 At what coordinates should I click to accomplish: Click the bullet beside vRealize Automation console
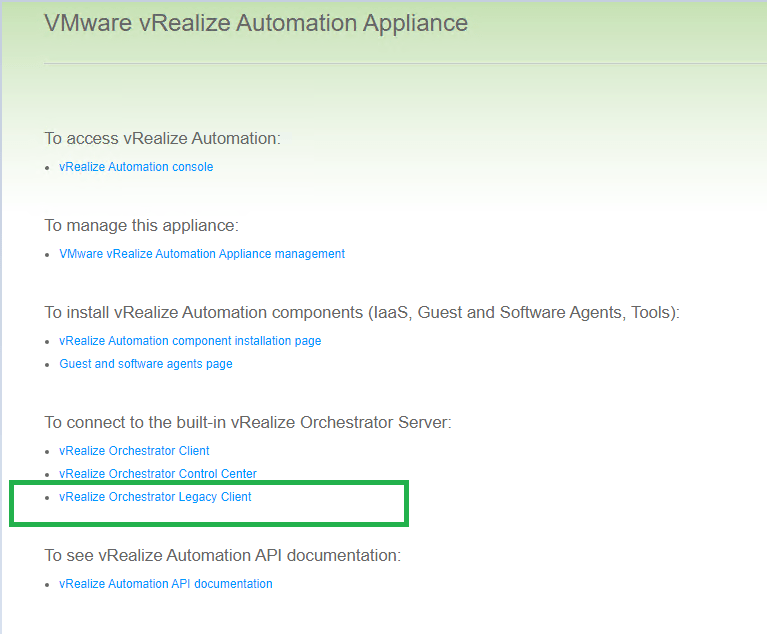(x=48, y=168)
